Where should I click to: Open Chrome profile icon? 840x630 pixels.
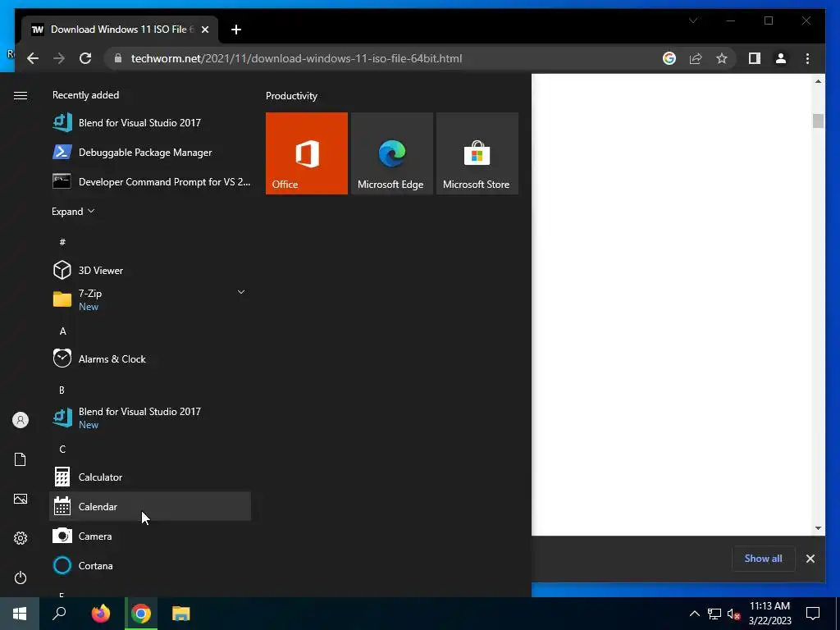781,58
